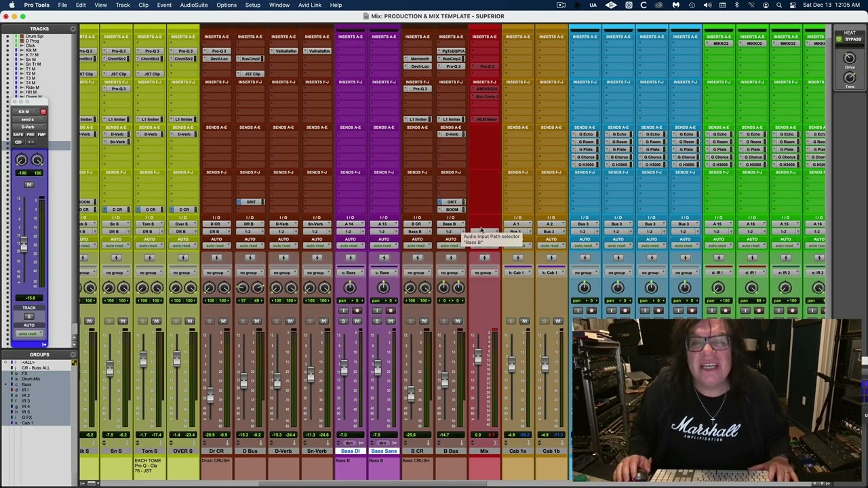Open the AudioSuite menu
Screen dimensions: 868x488
(x=194, y=5)
